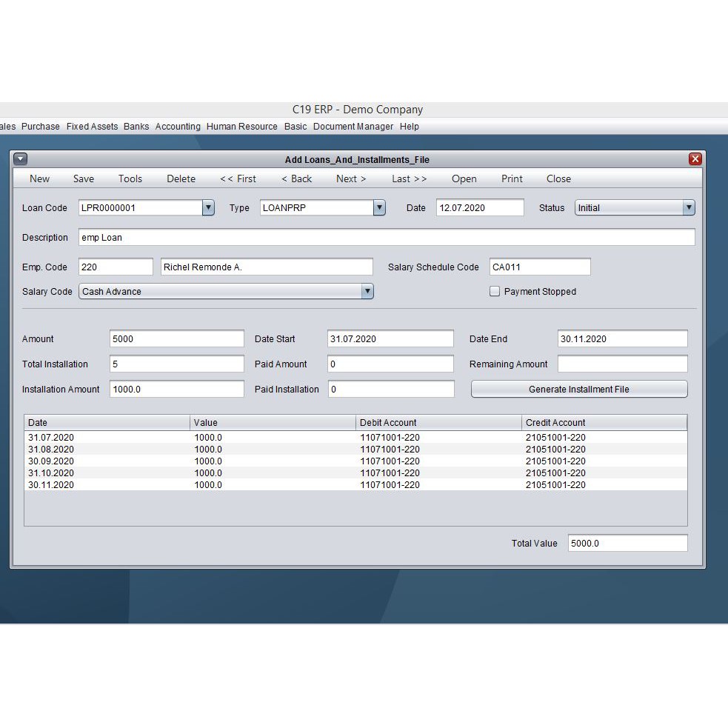728x728 pixels.
Task: Click Close in the dialog toolbar
Action: 558,178
